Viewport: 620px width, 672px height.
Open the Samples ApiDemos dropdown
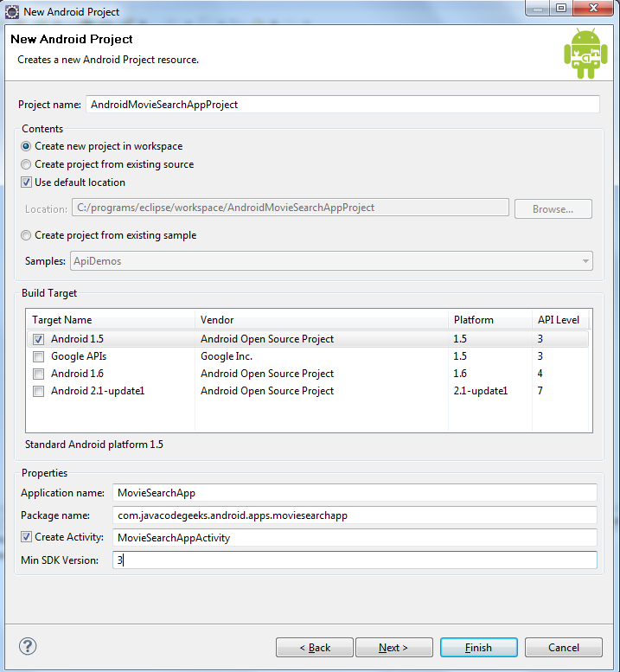[x=331, y=261]
